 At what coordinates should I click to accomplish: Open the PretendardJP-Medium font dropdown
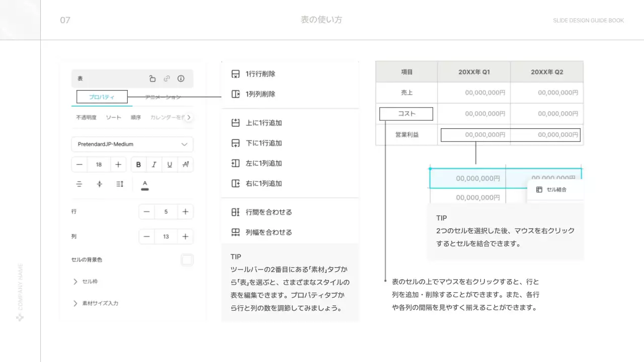[x=132, y=144]
